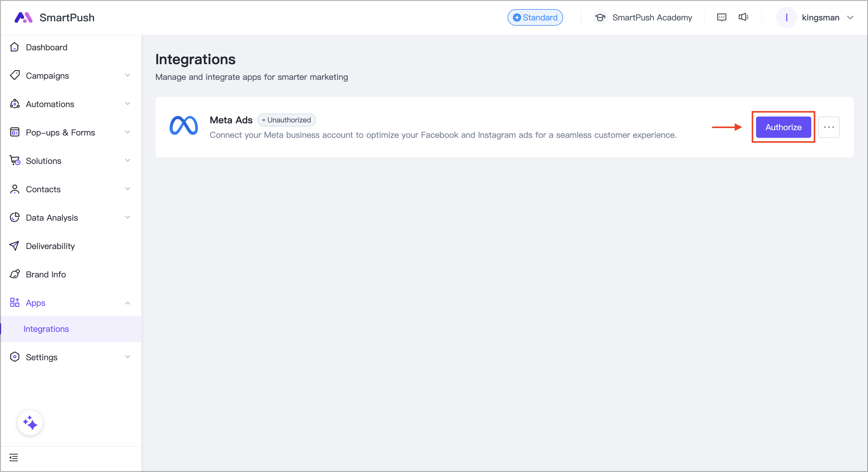Click the Campaigns tag icon
868x472 pixels.
click(x=14, y=76)
